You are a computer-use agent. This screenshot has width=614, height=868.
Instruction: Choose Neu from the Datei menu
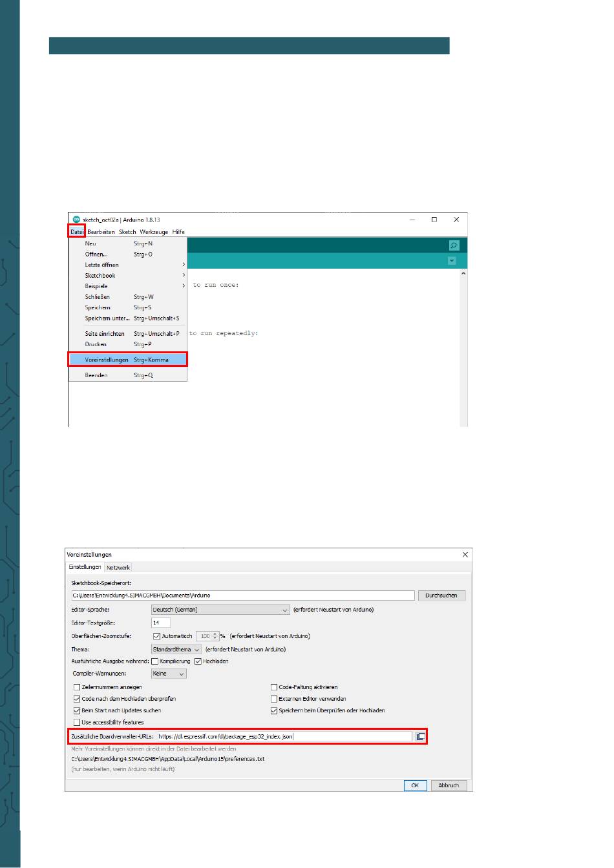[127, 243]
